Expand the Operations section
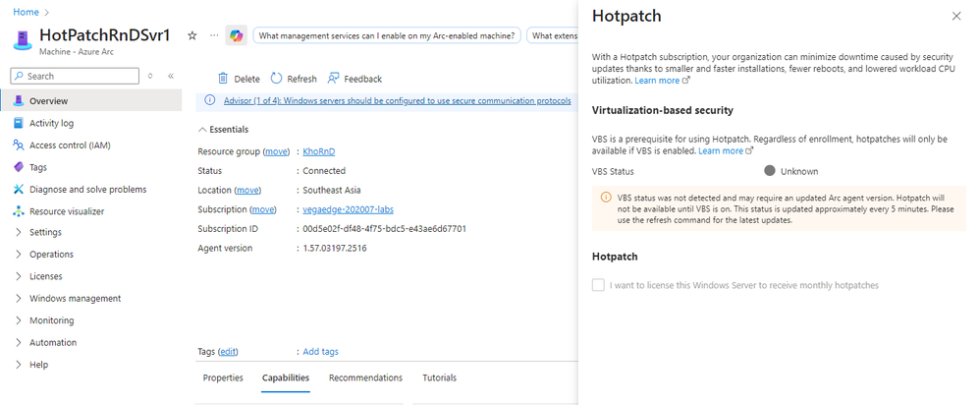The image size is (980, 405). coord(19,255)
